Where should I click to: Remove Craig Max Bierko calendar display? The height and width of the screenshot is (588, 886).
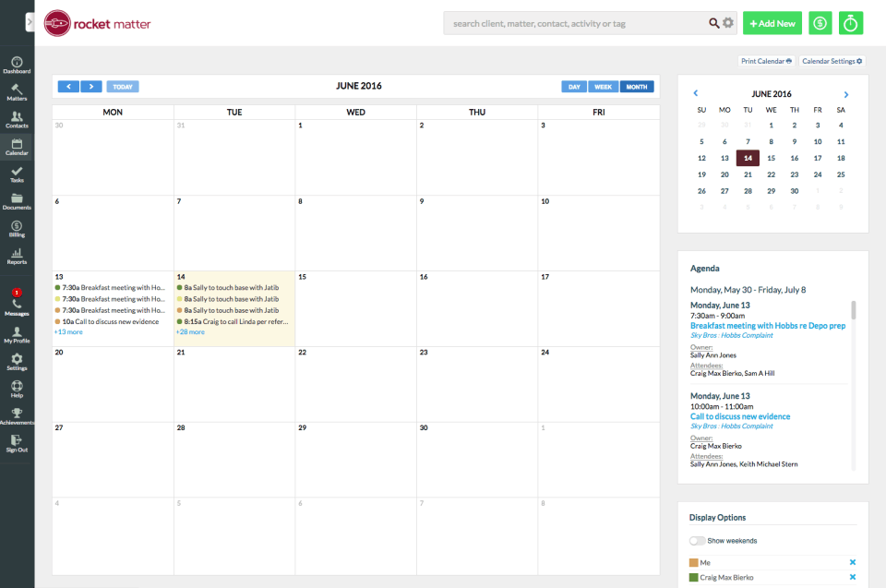(852, 577)
